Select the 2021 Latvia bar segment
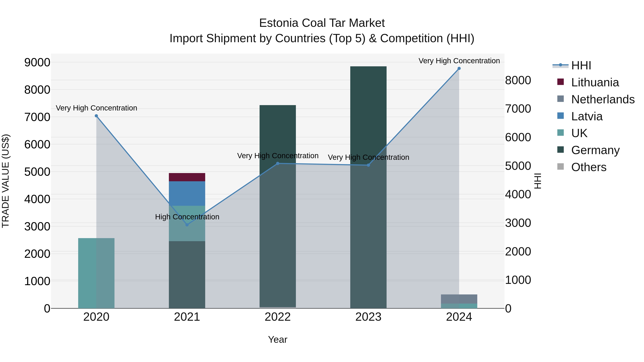This screenshot has height=362, width=644. pyautogui.click(x=187, y=194)
